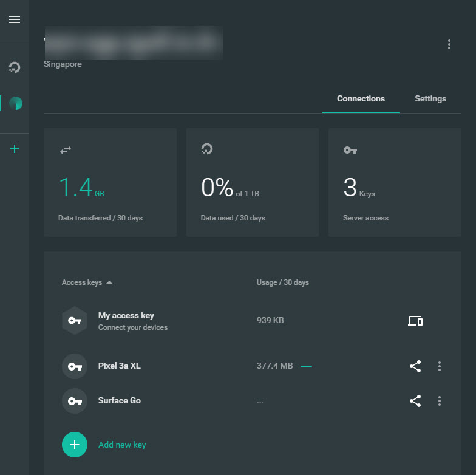The width and height of the screenshot is (476, 475).
Task: Click the 1.4 GB data transferred value
Action: 81,187
